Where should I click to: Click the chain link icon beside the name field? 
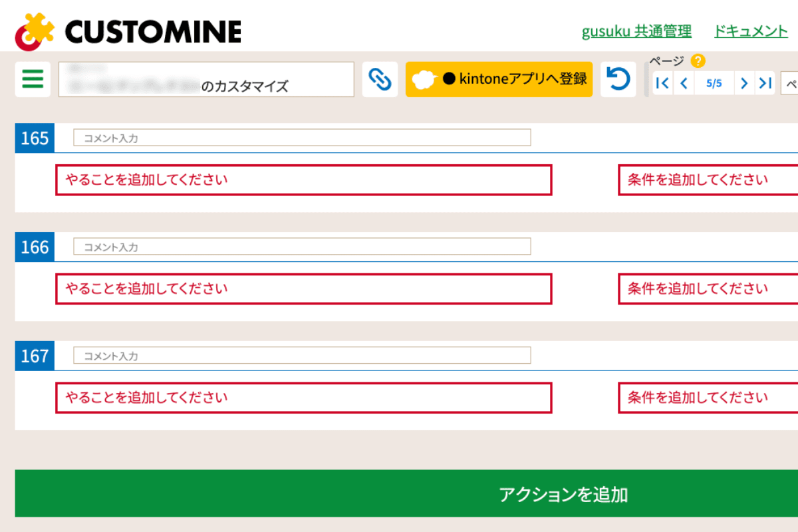click(380, 78)
